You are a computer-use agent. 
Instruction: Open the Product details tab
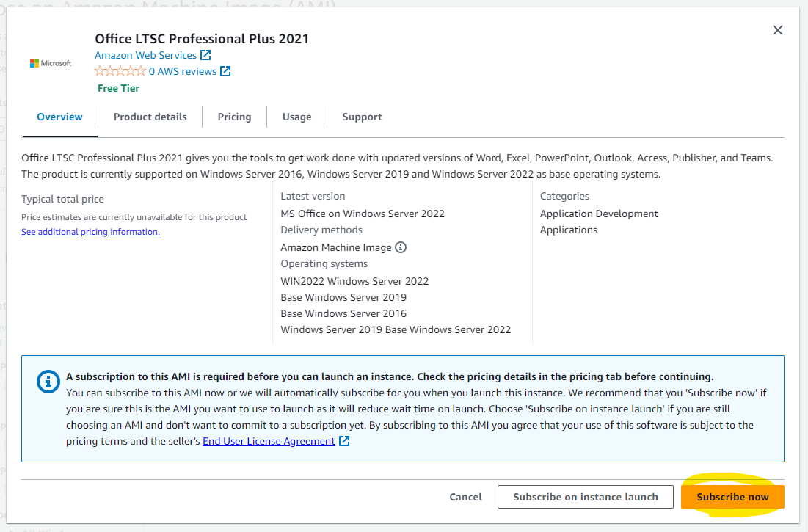pyautogui.click(x=150, y=117)
